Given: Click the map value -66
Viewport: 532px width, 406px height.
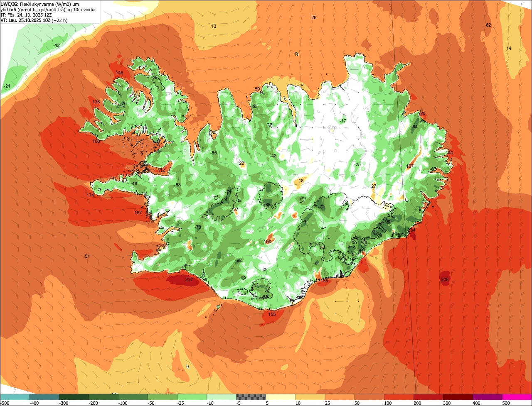Looking at the screenshot, I should pyautogui.click(x=267, y=205).
